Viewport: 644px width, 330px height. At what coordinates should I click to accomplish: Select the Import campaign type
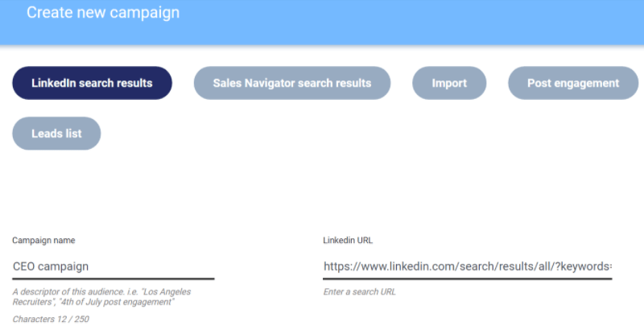point(449,83)
